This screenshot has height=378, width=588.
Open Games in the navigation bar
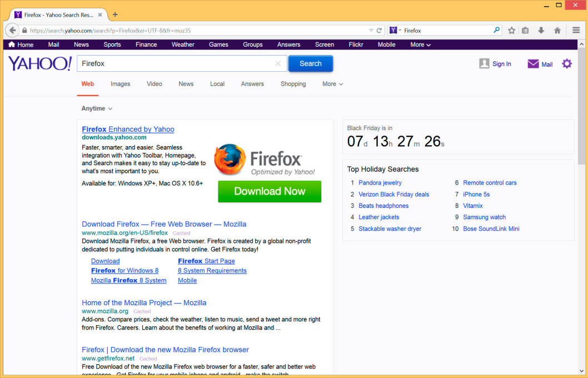218,44
